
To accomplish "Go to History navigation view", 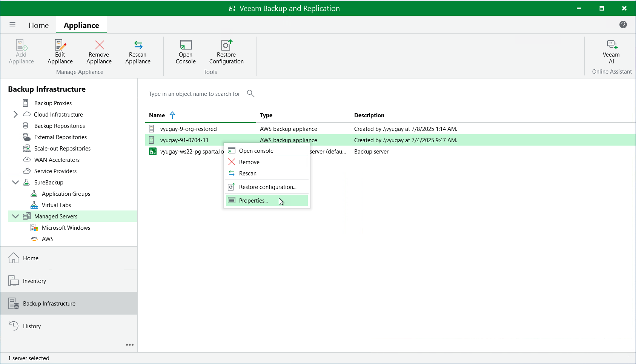I will [x=32, y=326].
